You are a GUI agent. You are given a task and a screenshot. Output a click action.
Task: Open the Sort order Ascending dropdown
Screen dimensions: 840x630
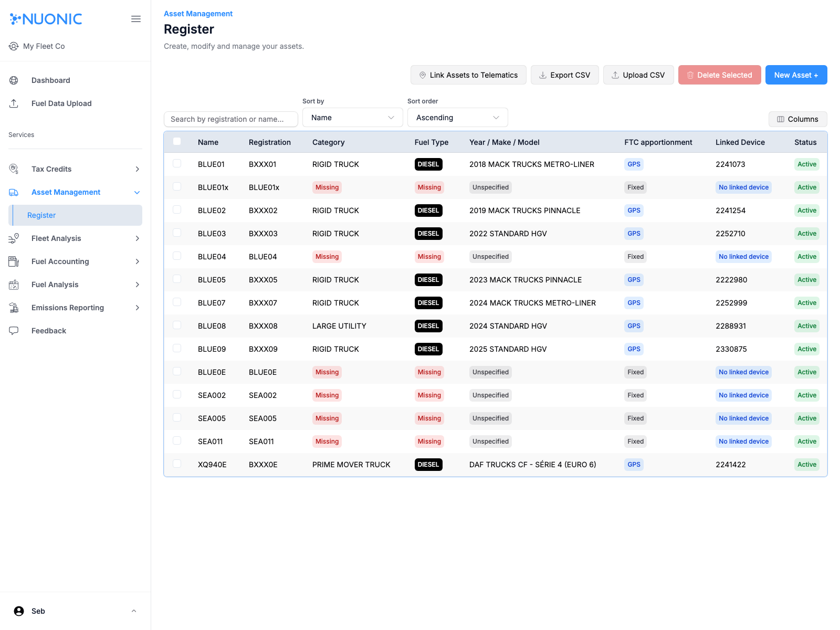pos(457,117)
